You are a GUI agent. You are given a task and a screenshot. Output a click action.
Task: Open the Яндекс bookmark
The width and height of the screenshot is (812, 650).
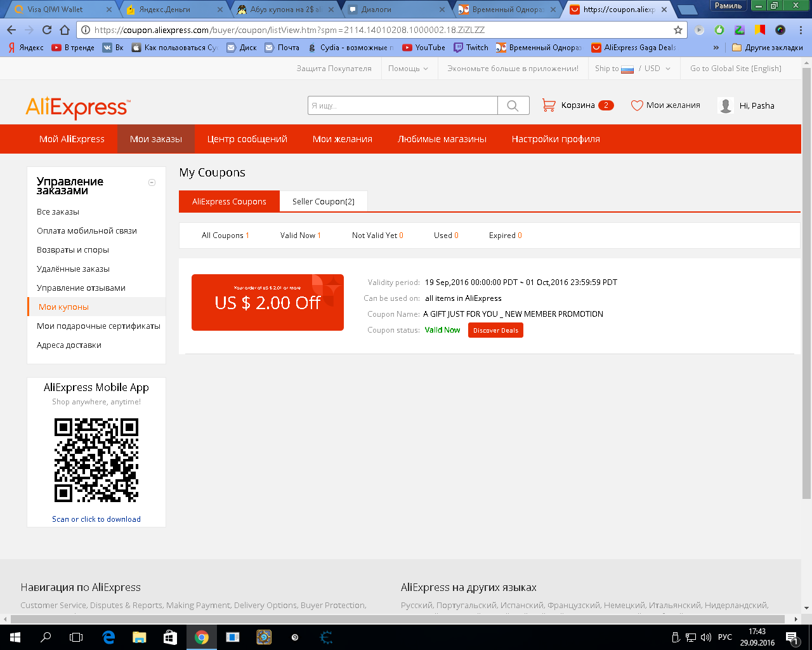(x=26, y=48)
